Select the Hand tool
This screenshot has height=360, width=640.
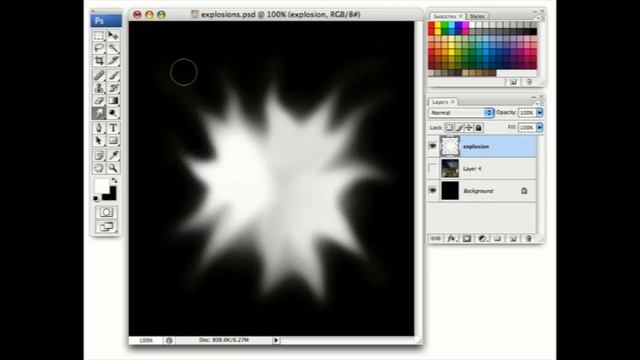coord(99,168)
